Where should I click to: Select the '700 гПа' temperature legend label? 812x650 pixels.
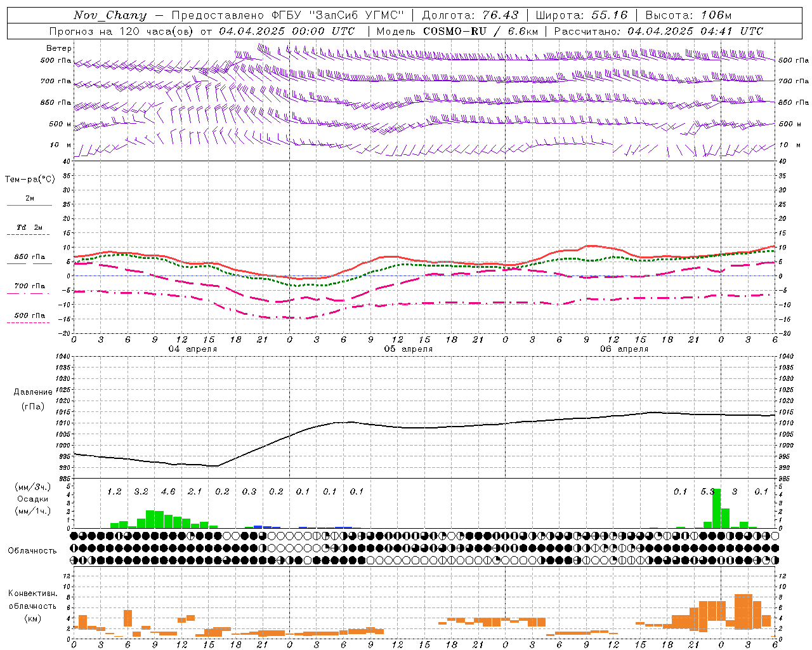pos(29,286)
